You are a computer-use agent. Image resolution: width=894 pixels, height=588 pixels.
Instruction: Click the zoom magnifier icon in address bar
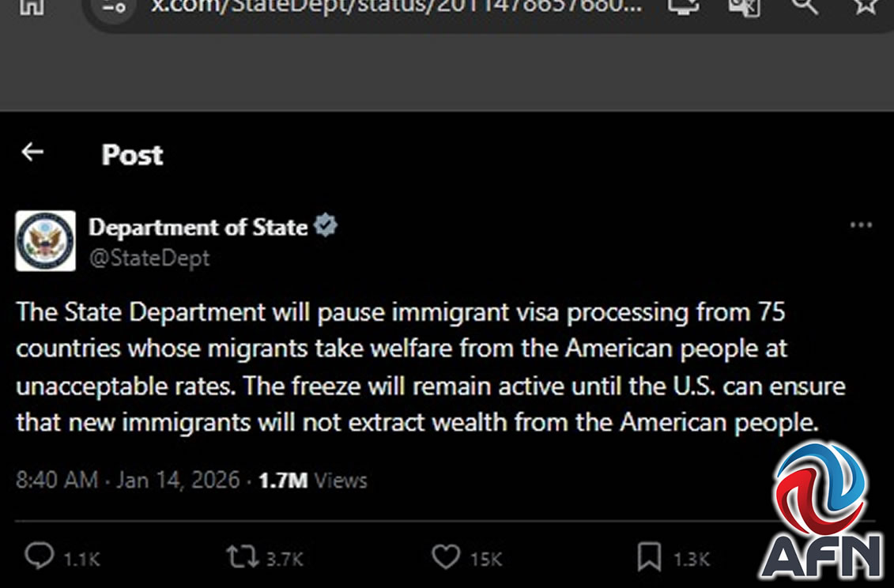[804, 6]
